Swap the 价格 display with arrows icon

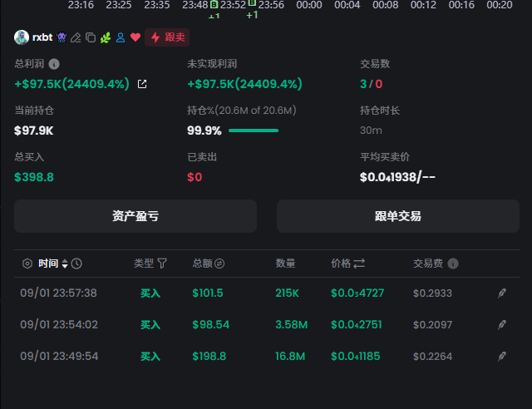pos(359,264)
